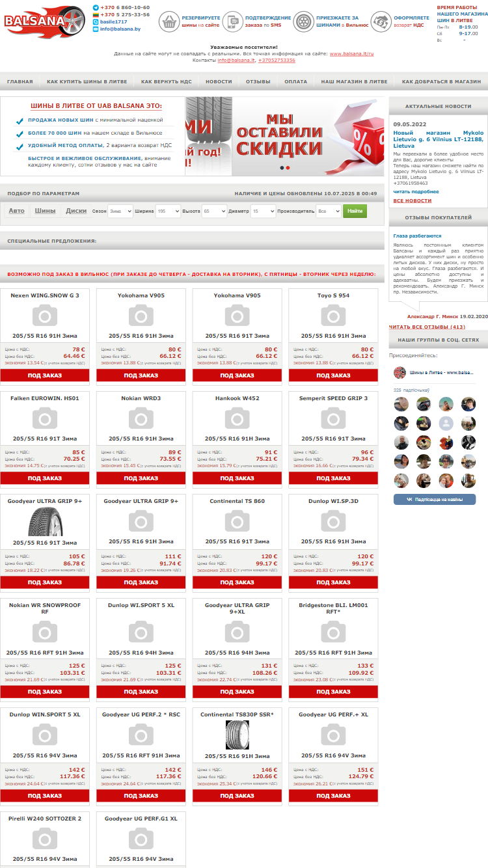Click placeholder camera image of Falken EUROWIN. HS01
This screenshot has width=488, height=868.
(x=45, y=418)
